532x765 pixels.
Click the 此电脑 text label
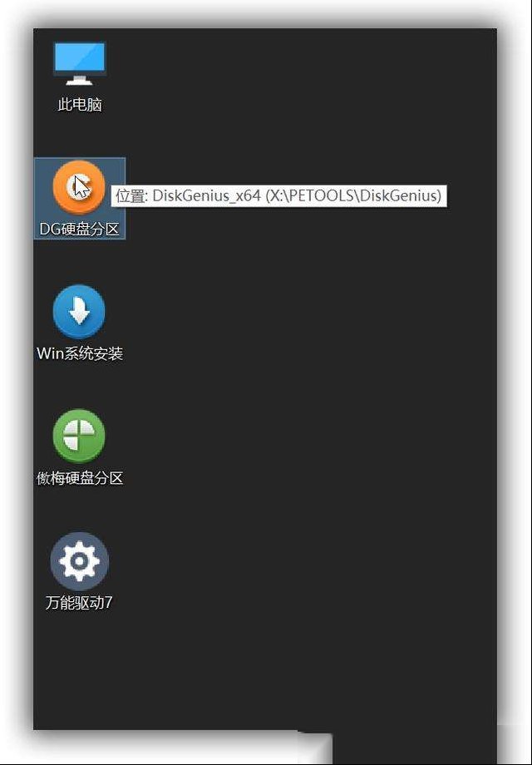80,105
